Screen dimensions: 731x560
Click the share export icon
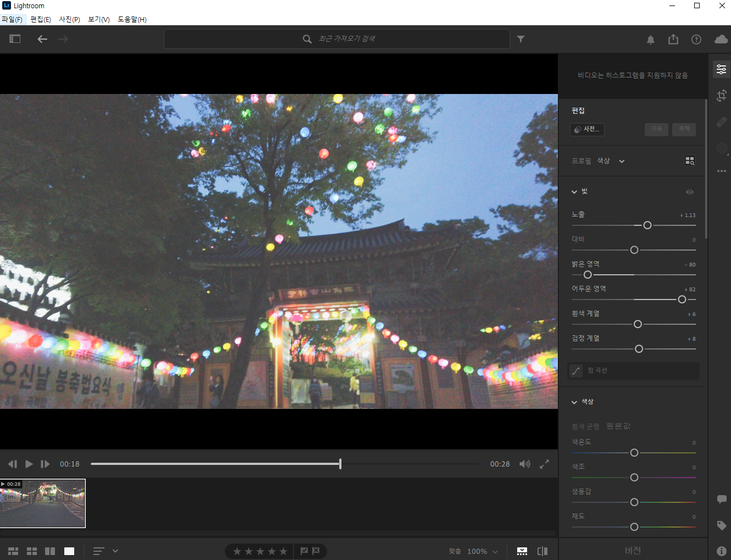[673, 39]
